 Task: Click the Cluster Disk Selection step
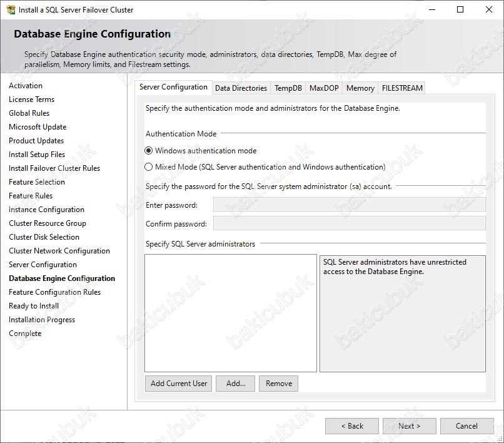click(44, 237)
